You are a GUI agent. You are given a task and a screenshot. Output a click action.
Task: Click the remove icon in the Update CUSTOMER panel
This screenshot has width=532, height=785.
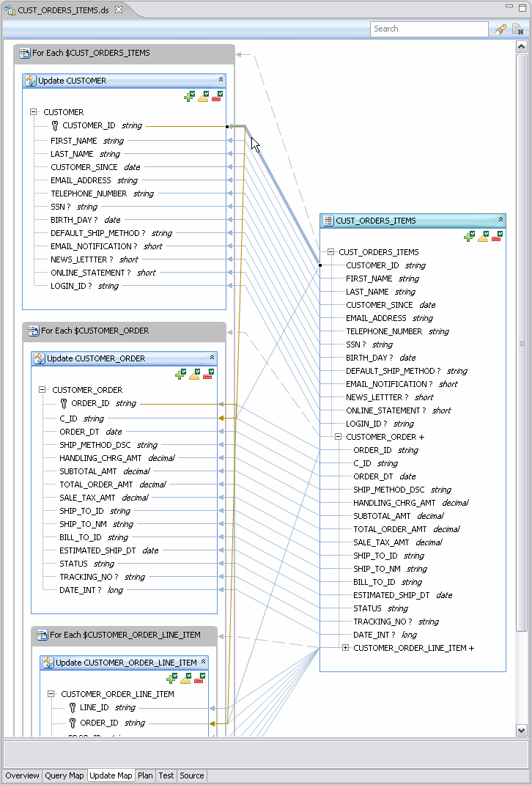click(x=217, y=97)
